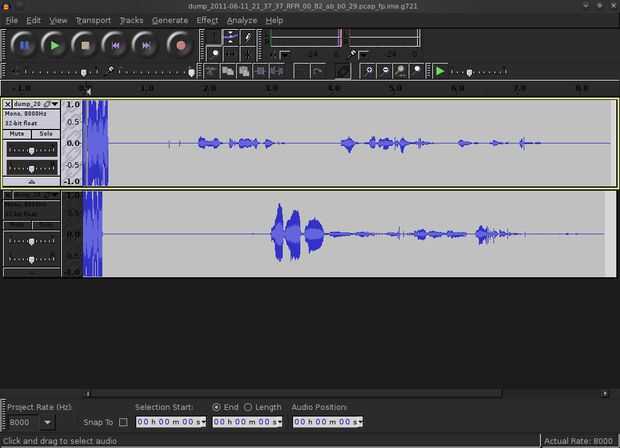Image resolution: width=620 pixels, height=448 pixels.
Task: Enable the Snap To checkbox
Action: (x=123, y=422)
